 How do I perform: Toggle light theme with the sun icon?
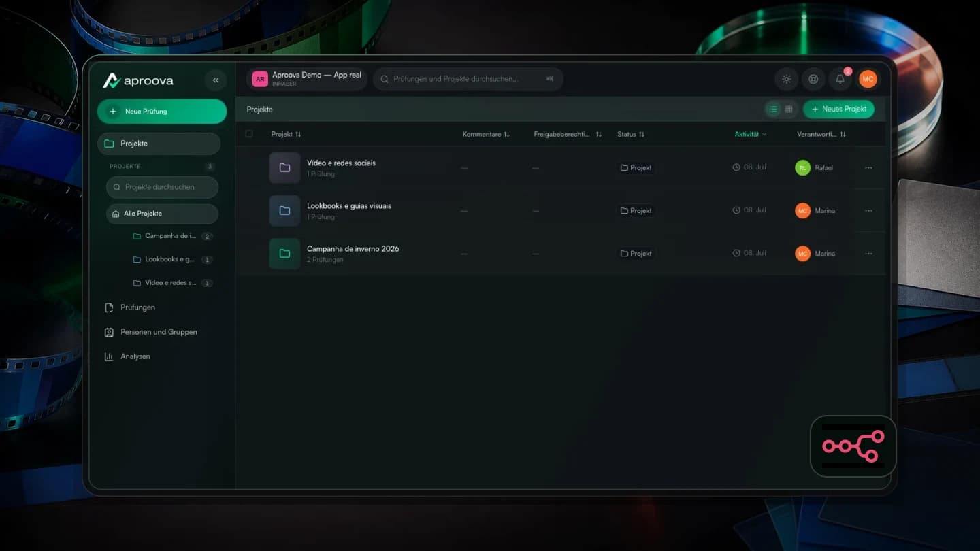(786, 79)
